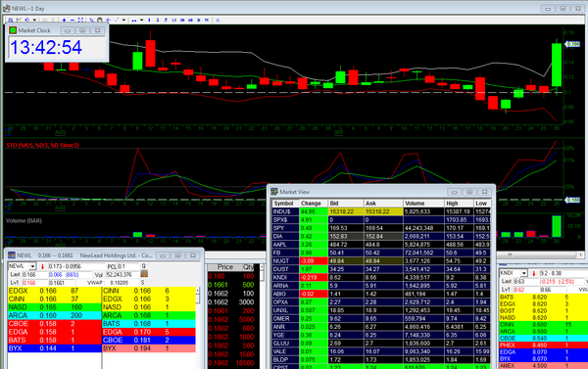Click the blue X icon in the chart toolbar

pos(218,21)
